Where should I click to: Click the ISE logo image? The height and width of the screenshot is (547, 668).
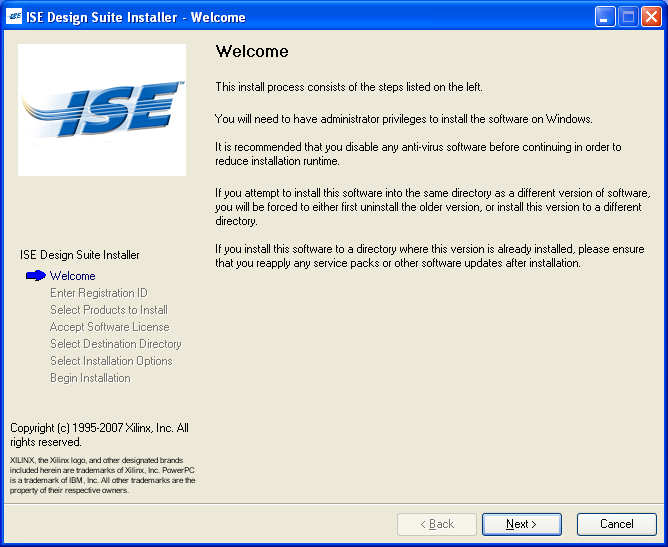pos(102,110)
